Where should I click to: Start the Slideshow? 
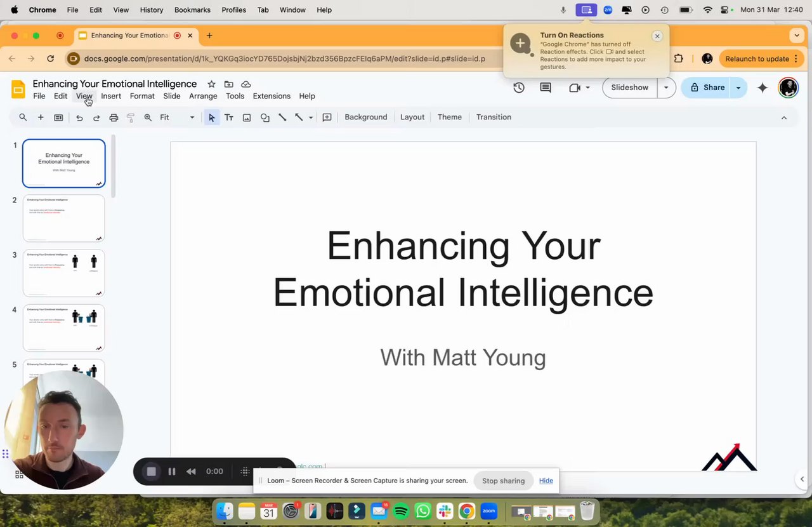coord(629,88)
